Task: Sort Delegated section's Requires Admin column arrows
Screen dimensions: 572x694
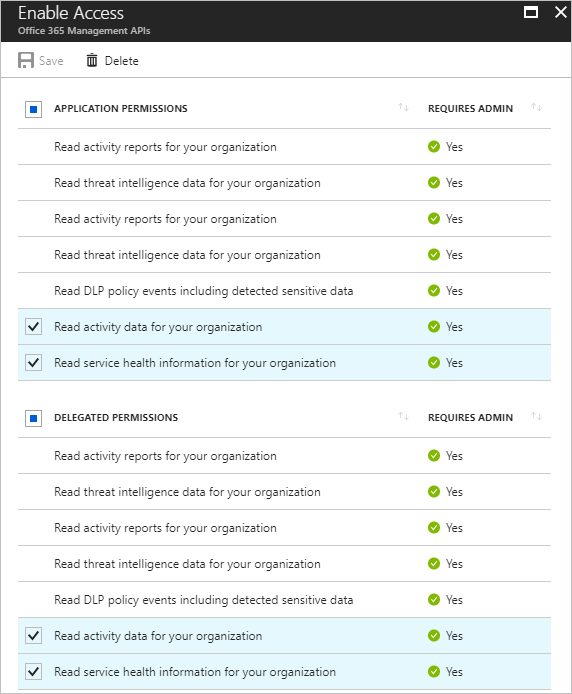Action: pyautogui.click(x=536, y=416)
